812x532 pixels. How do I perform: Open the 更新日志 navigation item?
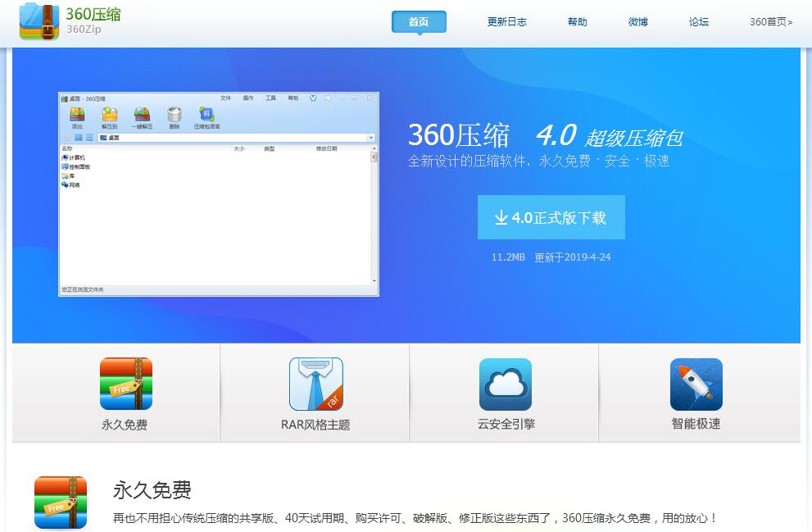coord(507,22)
